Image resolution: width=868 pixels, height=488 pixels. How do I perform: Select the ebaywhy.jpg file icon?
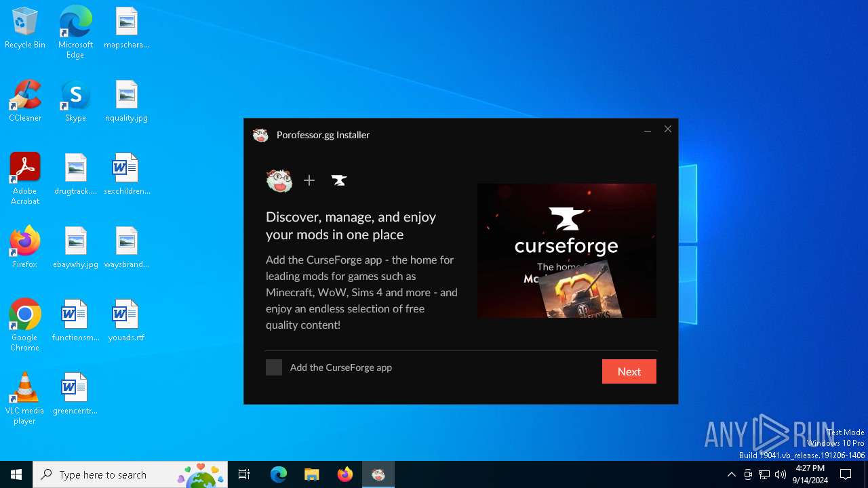pyautogui.click(x=75, y=248)
